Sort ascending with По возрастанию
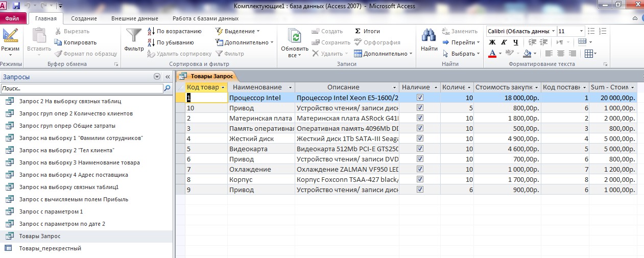 coord(174,31)
